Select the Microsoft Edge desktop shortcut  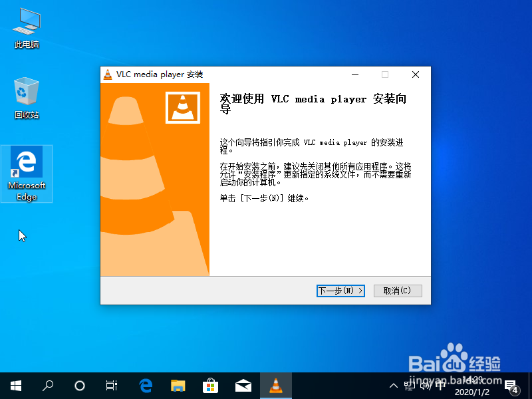coord(27,174)
